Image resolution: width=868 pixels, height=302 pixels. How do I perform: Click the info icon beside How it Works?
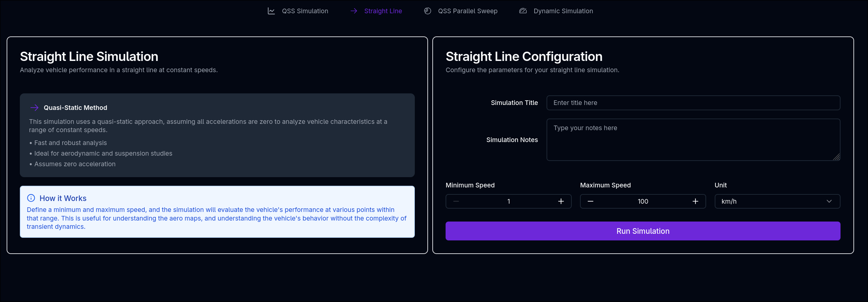point(31,198)
